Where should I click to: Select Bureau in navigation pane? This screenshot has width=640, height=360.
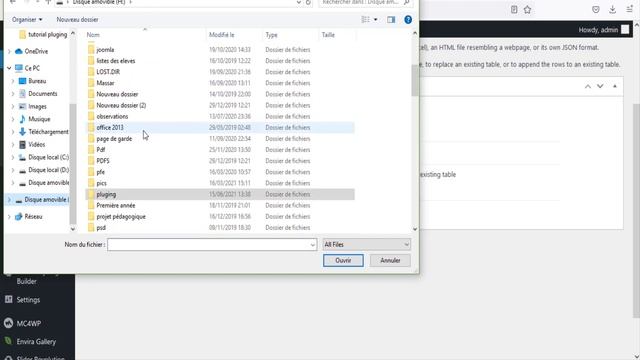[x=37, y=81]
